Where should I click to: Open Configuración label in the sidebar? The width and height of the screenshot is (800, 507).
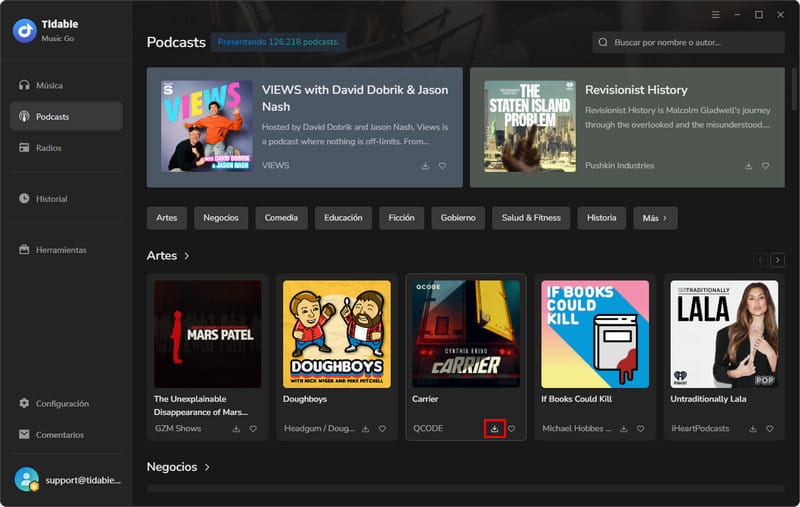click(62, 403)
